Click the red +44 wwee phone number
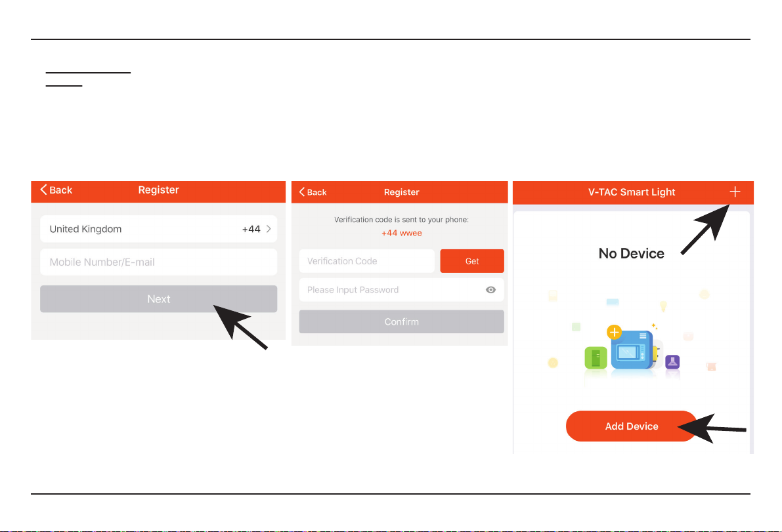Viewport: 782px width, 532px height. click(401, 233)
